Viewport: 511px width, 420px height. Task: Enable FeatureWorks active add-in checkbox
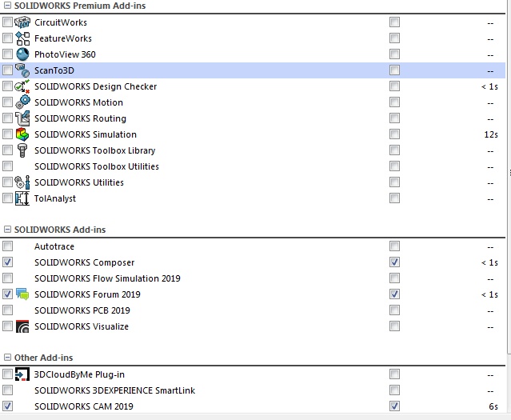(7, 38)
